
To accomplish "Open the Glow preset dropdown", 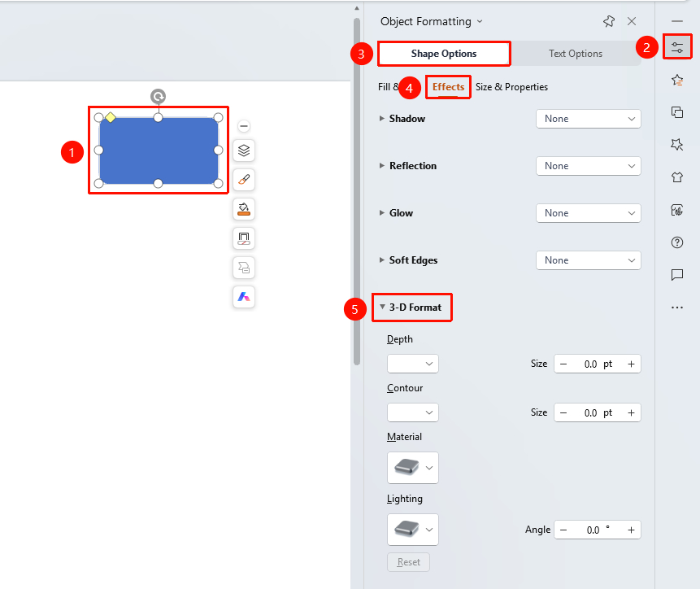I will pyautogui.click(x=589, y=213).
